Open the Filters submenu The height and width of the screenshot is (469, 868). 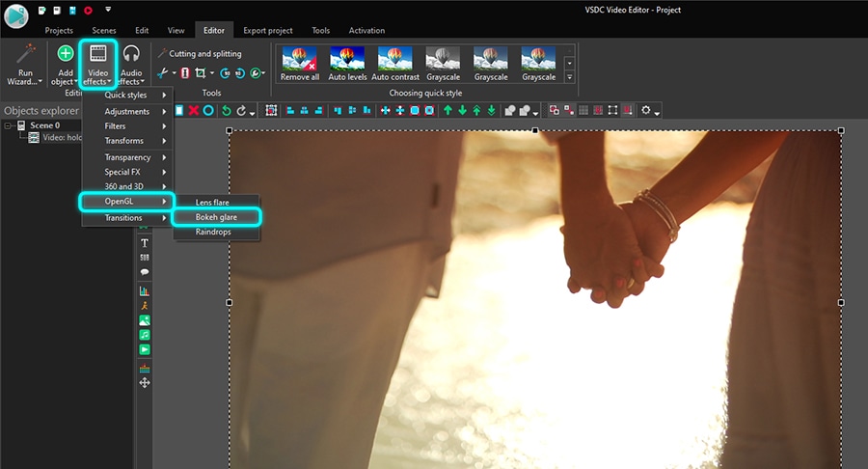(x=129, y=126)
